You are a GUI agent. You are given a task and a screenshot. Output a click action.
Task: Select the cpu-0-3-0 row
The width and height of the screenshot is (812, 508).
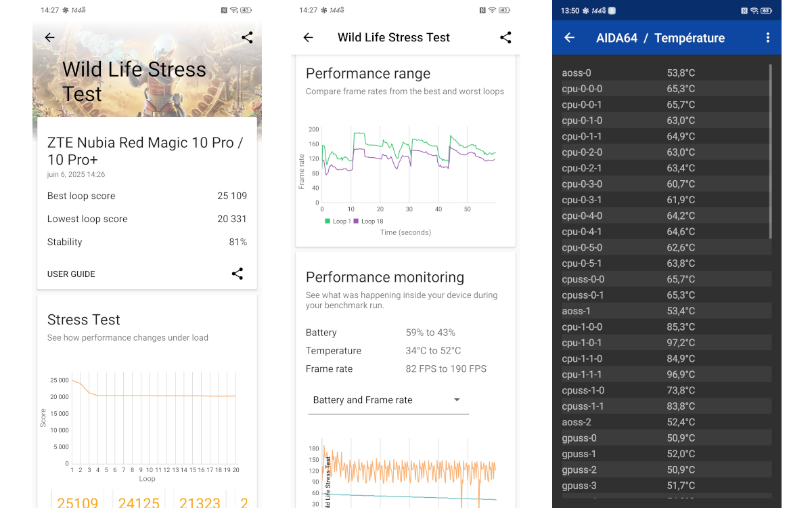[x=665, y=184]
